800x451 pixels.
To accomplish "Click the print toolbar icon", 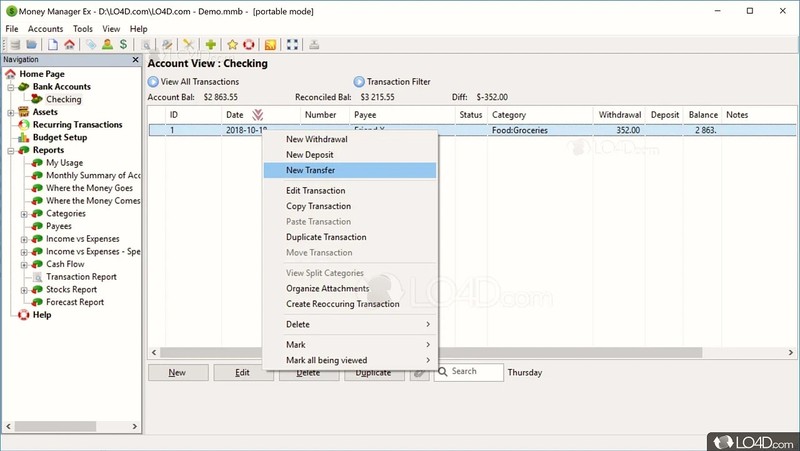I will tap(314, 45).
